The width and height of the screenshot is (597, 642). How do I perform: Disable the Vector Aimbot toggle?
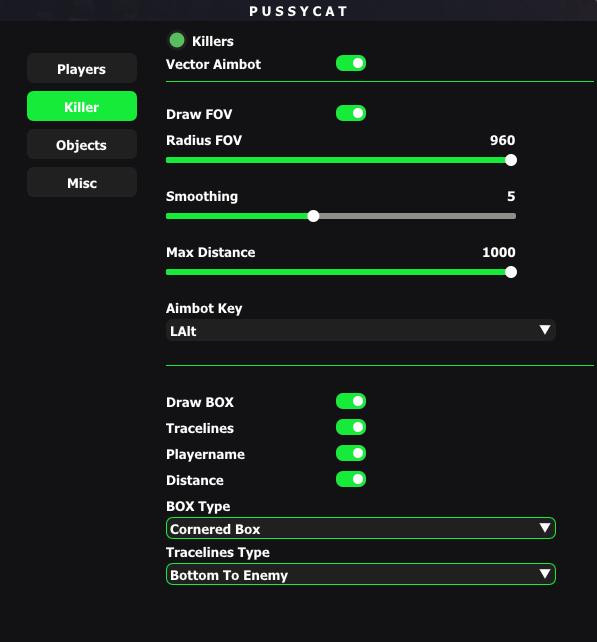point(351,63)
